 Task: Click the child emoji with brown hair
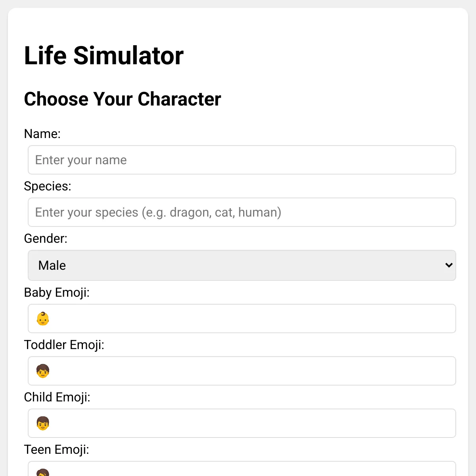click(x=43, y=423)
